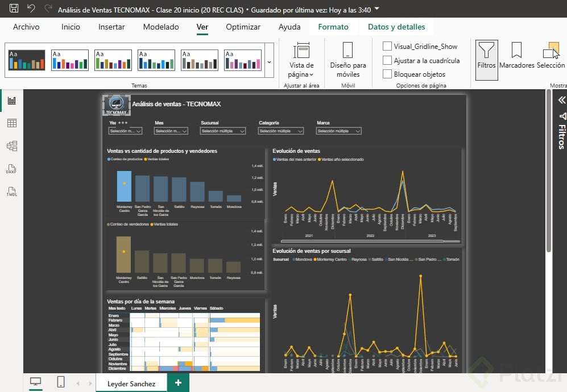Open the Sucursal slicer dropdown

[223, 131]
